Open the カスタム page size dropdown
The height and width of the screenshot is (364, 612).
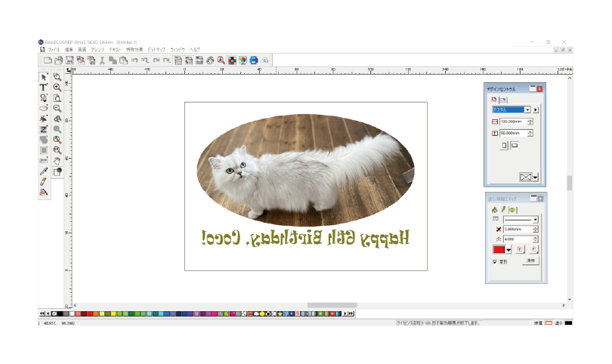[x=527, y=110]
